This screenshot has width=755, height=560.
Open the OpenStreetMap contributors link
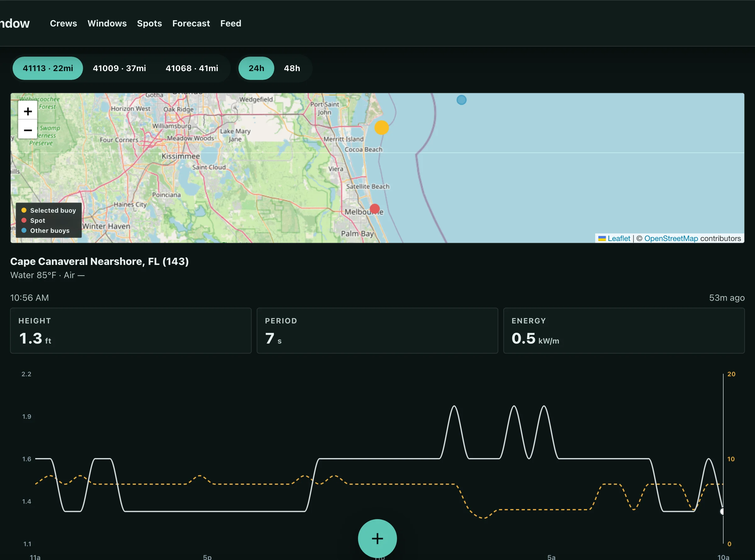coord(671,238)
